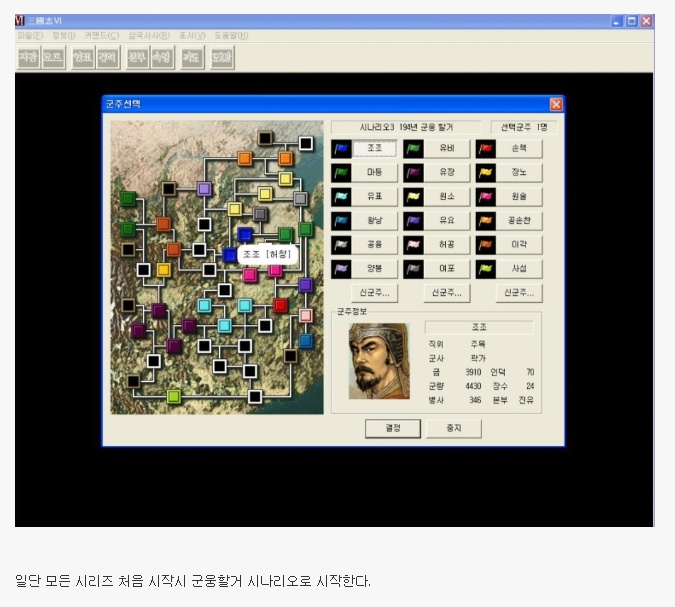Image resolution: width=675 pixels, height=607 pixels.
Task: Click the 군사 value 곽가
Action: pyautogui.click(x=478, y=358)
